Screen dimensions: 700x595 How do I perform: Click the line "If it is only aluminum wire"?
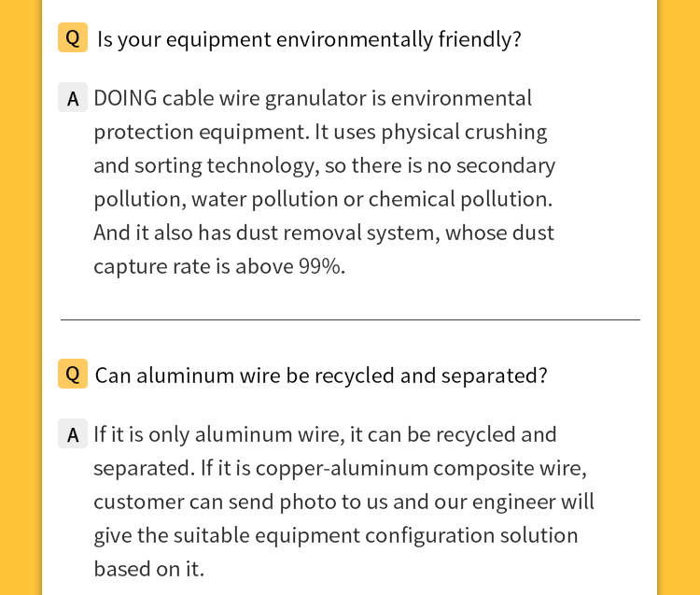click(325, 434)
